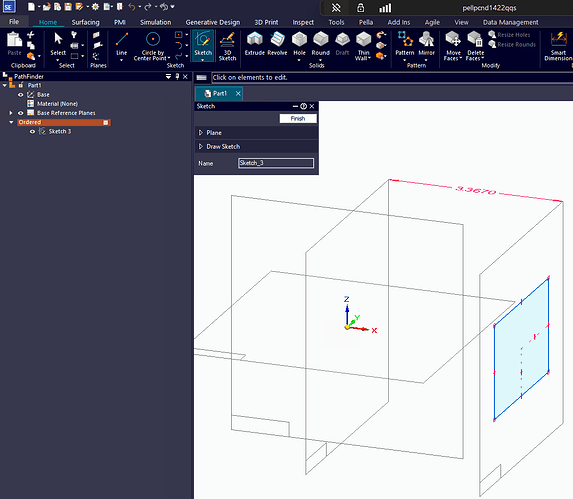Select Material (None) in the PathFinder tree

pos(57,104)
